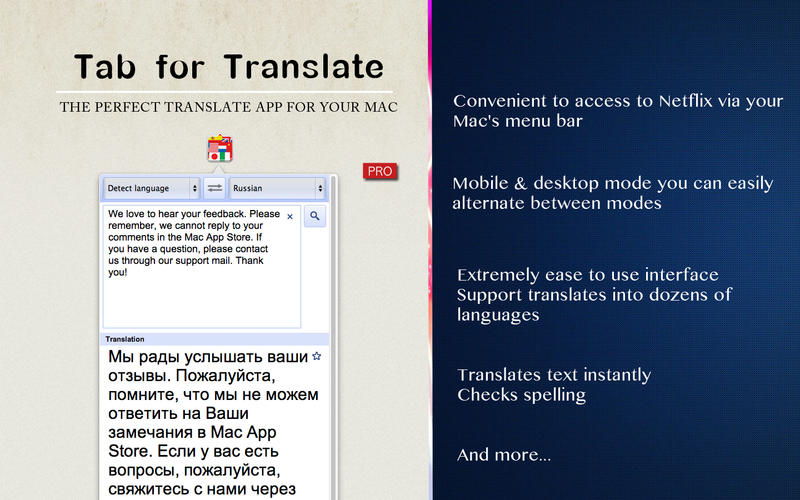Click 'Extremely ease to use interface' text

coord(588,275)
